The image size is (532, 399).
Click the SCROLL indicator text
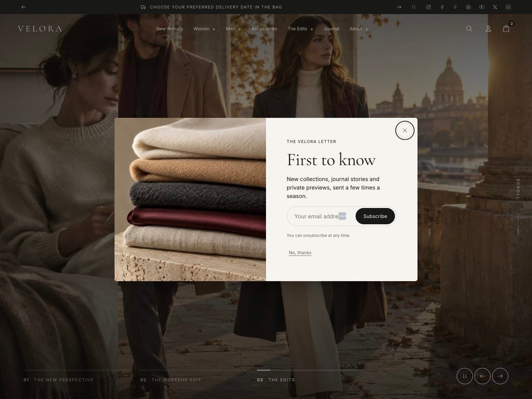(x=518, y=189)
